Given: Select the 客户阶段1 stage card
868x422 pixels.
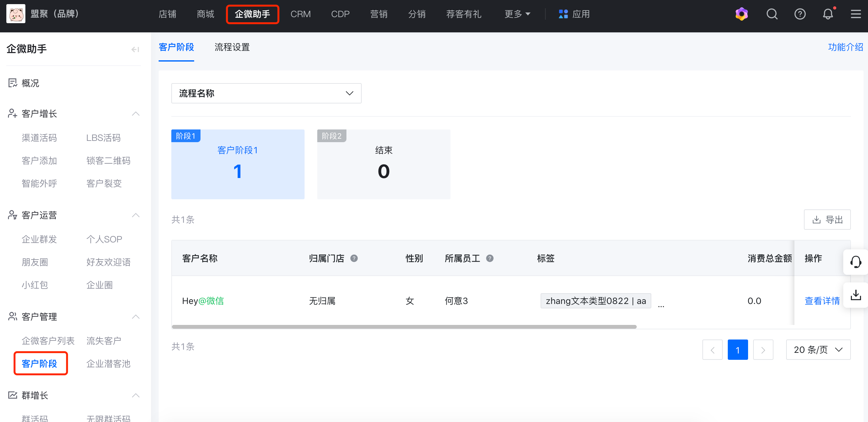Looking at the screenshot, I should pos(238,164).
